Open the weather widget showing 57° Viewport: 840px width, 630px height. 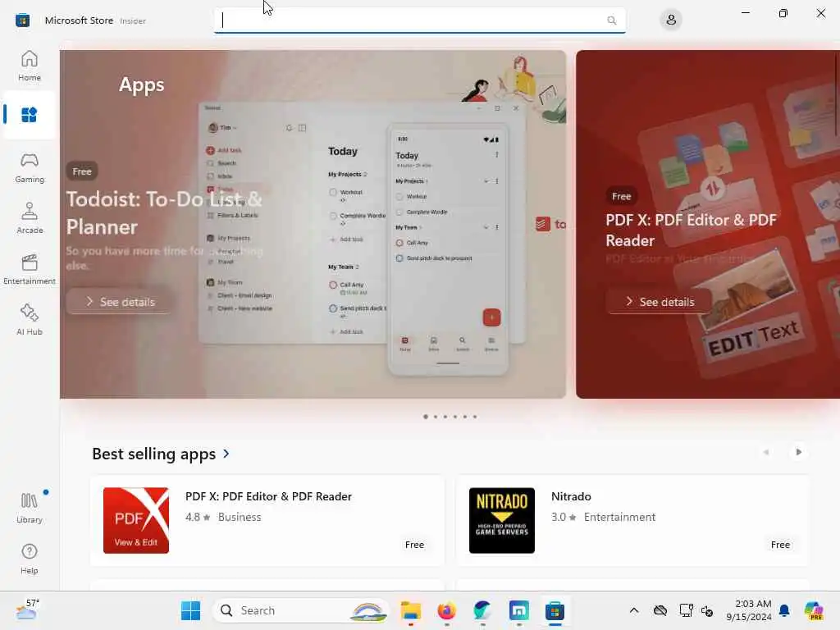[x=28, y=609]
